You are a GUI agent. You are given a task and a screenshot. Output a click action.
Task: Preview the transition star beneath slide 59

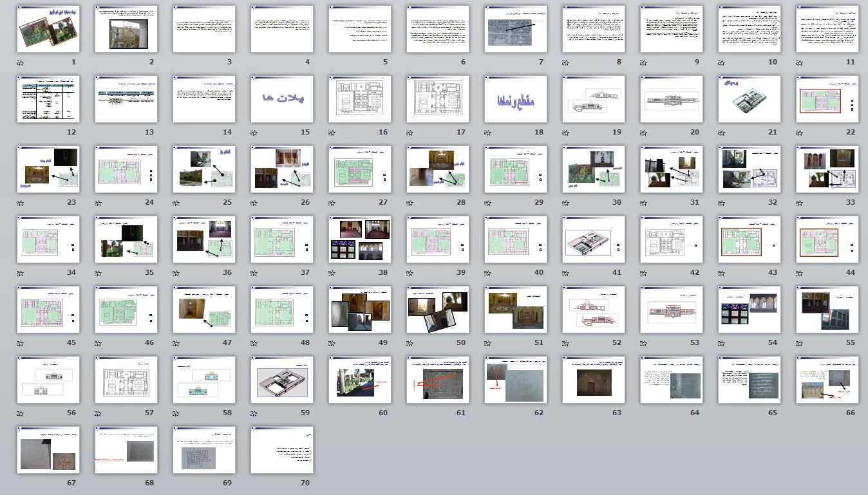[254, 414]
